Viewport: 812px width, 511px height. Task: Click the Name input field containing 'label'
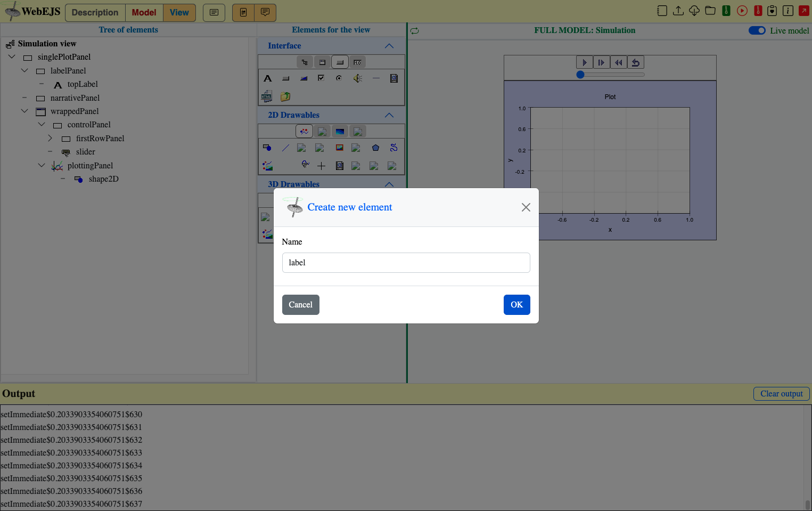click(x=406, y=263)
